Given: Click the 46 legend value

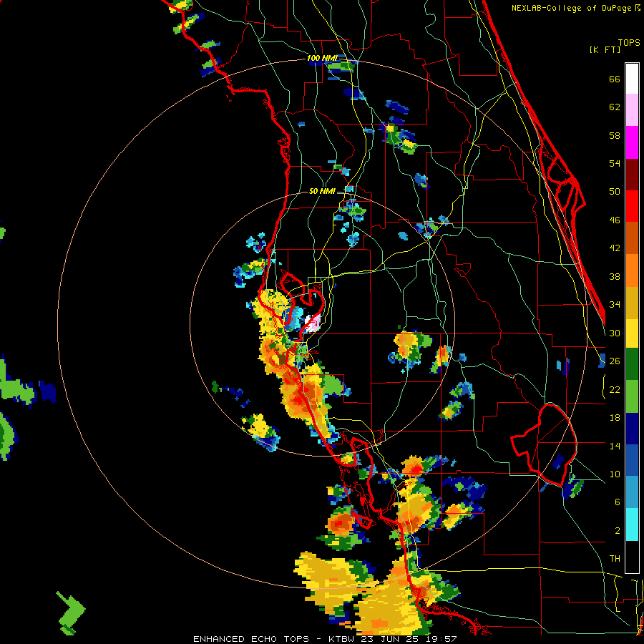Looking at the screenshot, I should [615, 220].
